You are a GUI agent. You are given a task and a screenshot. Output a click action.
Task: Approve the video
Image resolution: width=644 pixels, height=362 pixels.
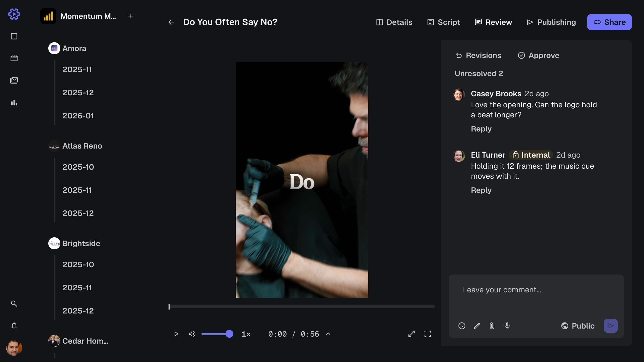click(x=538, y=55)
